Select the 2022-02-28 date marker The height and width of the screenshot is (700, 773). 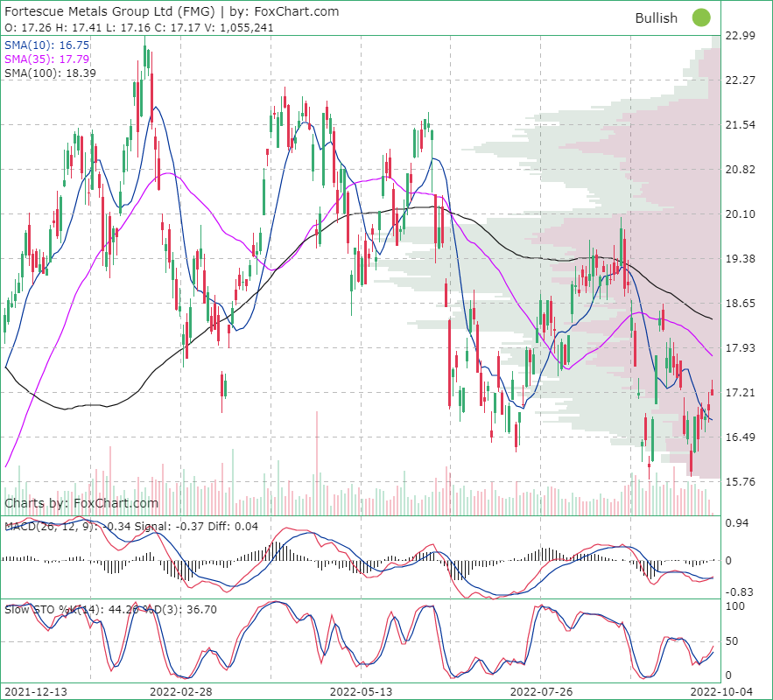point(179,690)
